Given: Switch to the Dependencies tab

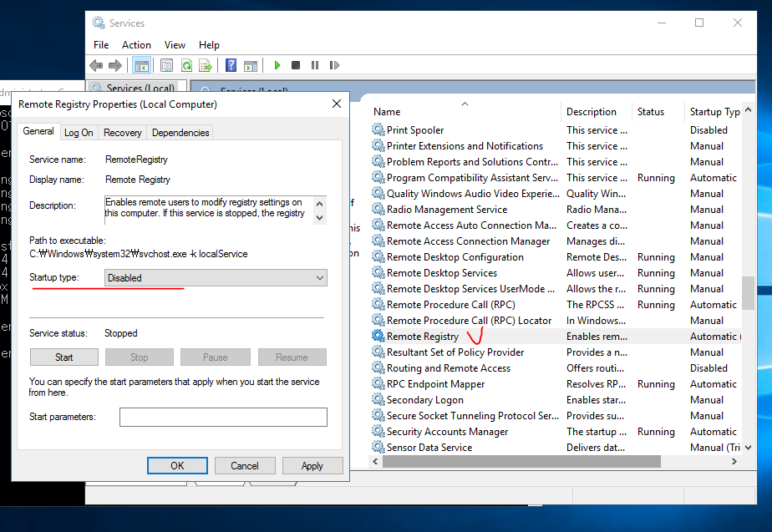Looking at the screenshot, I should click(x=180, y=133).
